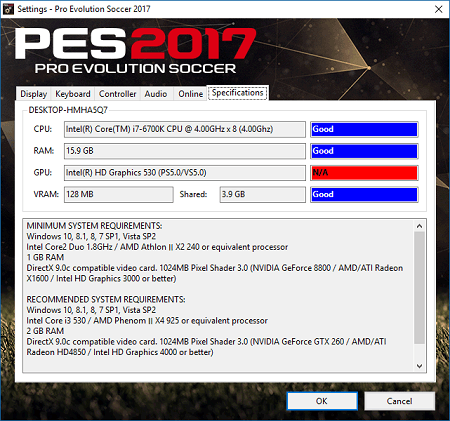450x421 pixels.
Task: Click the VRAM 128 MB field
Action: click(119, 194)
